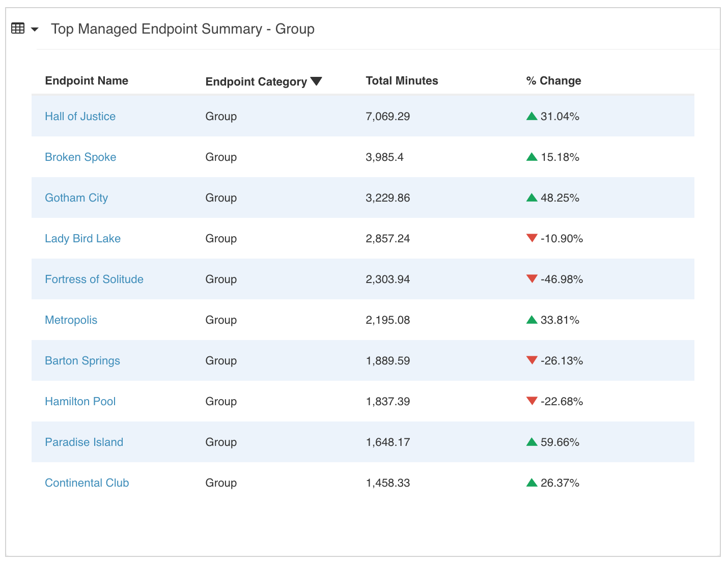
Task: Sort table by Total Minutes header
Action: click(402, 80)
